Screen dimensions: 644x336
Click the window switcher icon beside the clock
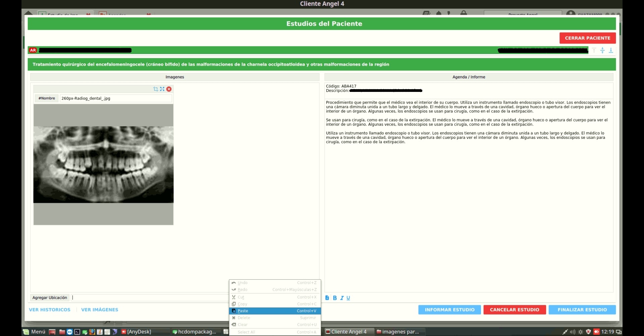(619, 332)
